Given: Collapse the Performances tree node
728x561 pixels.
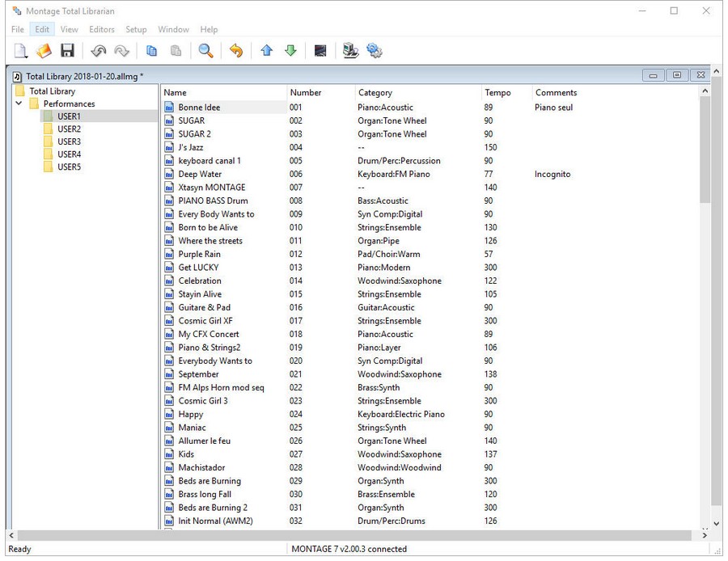Looking at the screenshot, I should (x=19, y=103).
